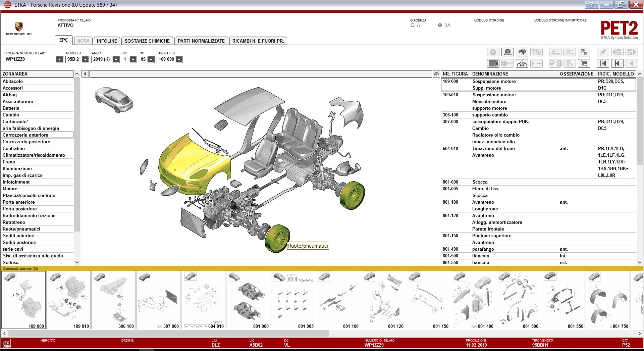This screenshot has height=351, width=644.
Task: Jump to the first figure using the double-bar arrow
Action: point(603,63)
